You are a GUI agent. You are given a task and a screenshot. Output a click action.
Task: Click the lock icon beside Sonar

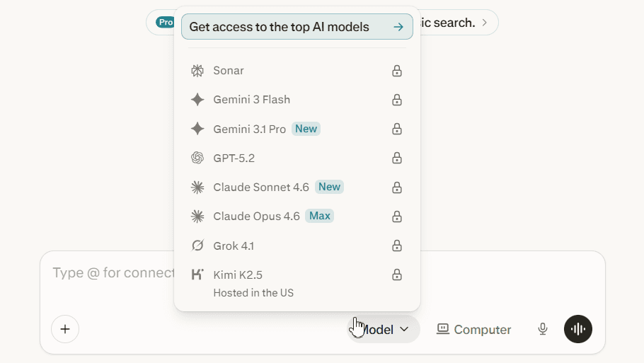[x=397, y=71]
